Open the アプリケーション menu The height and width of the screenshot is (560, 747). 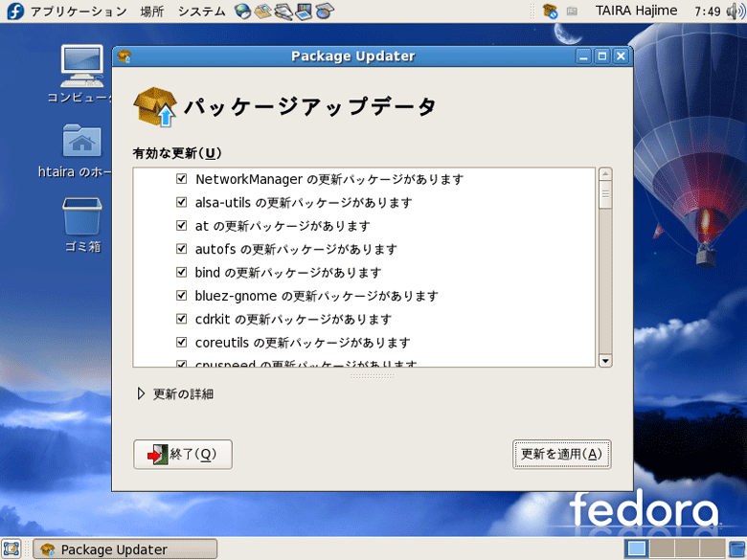pyautogui.click(x=78, y=11)
